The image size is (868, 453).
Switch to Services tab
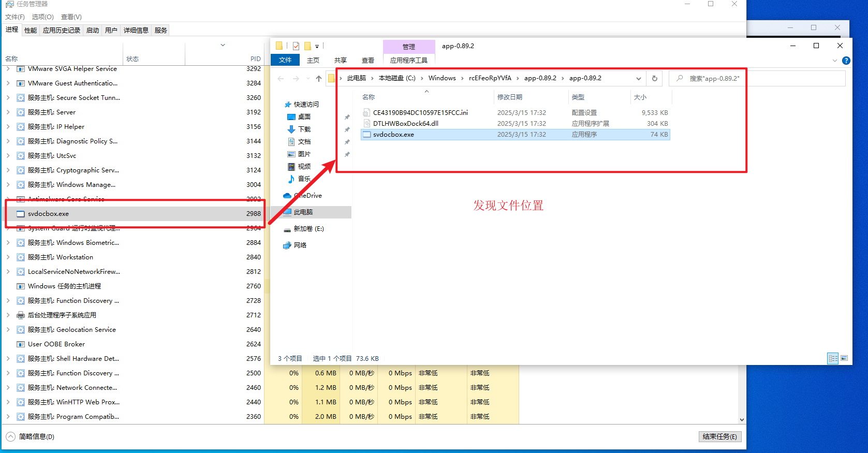[x=161, y=30]
